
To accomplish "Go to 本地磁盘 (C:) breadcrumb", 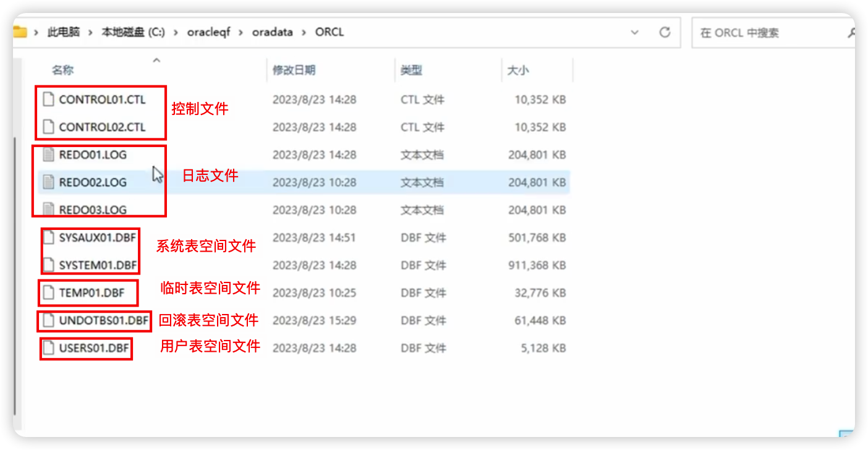I will [x=133, y=32].
